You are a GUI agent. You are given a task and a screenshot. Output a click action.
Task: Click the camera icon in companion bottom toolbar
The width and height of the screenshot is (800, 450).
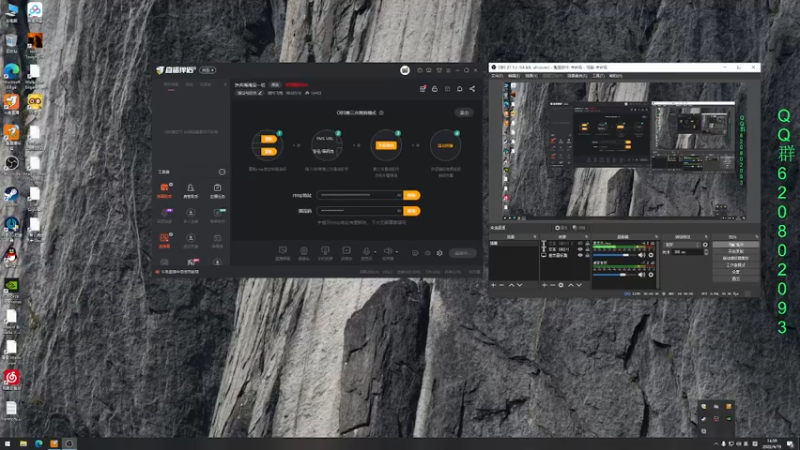click(304, 251)
